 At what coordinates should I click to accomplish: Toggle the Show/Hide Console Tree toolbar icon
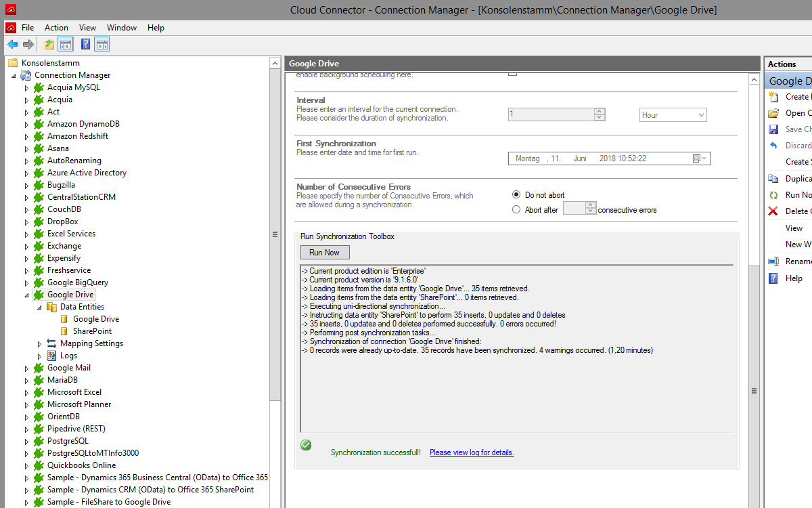pos(66,45)
